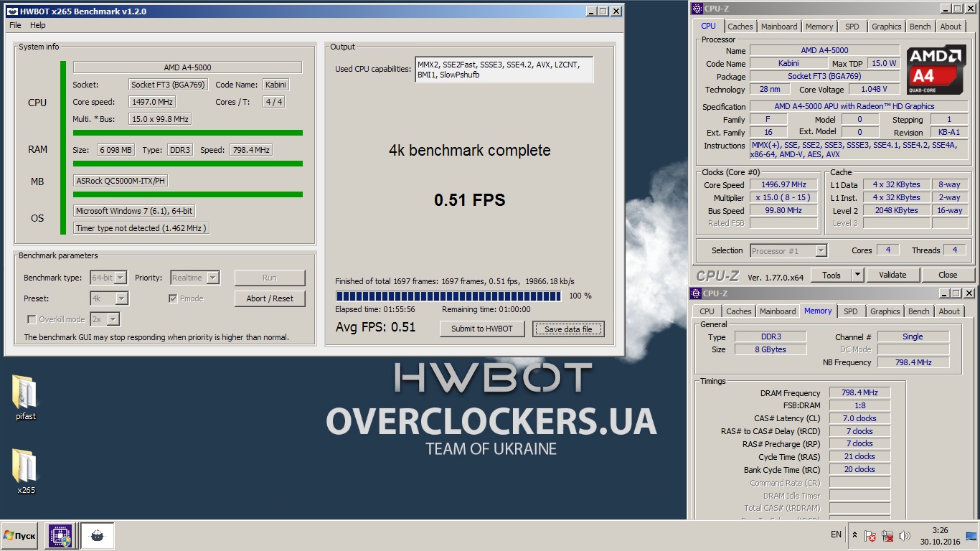Click Submit to HWBOT button
This screenshot has height=551, width=980.
coord(482,329)
